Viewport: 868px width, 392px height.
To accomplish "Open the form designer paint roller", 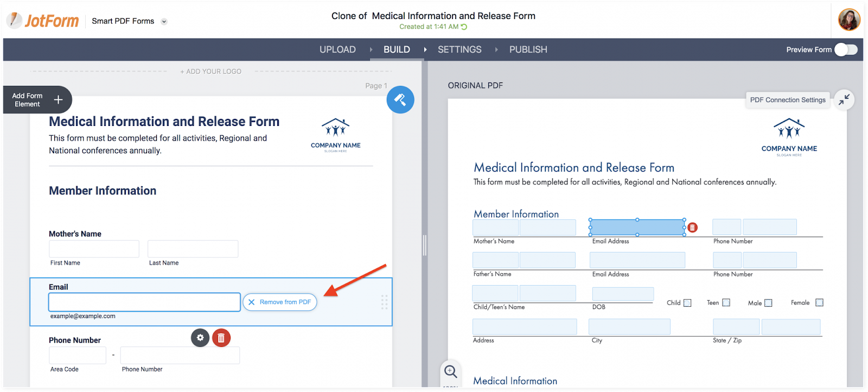I will click(400, 100).
